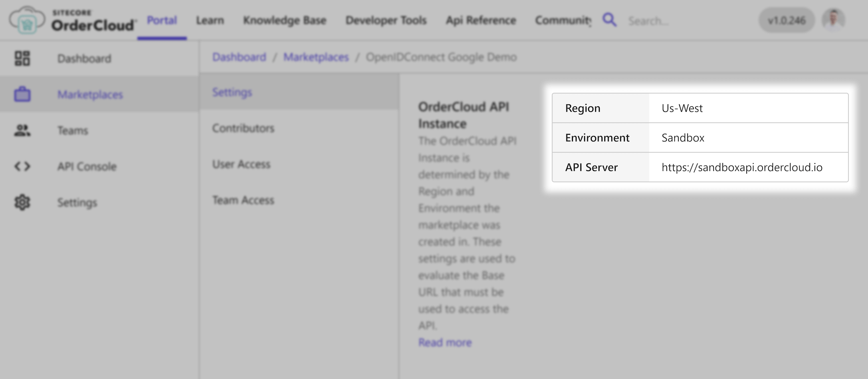This screenshot has width=868, height=379.
Task: Click the Us-West region value
Action: pyautogui.click(x=682, y=108)
